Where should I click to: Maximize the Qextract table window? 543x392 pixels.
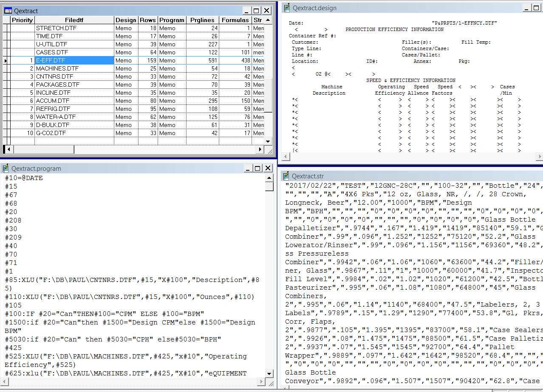257,11
